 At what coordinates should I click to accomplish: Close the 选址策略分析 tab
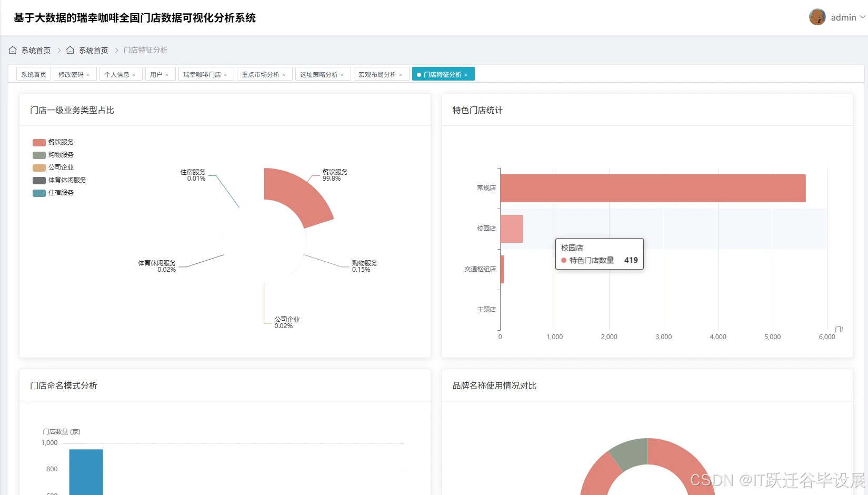(342, 75)
